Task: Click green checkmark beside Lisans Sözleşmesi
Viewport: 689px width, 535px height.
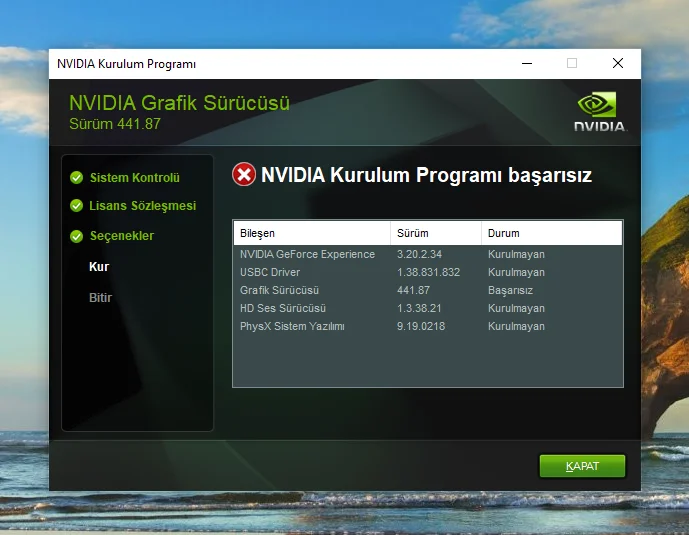Action: (x=76, y=206)
